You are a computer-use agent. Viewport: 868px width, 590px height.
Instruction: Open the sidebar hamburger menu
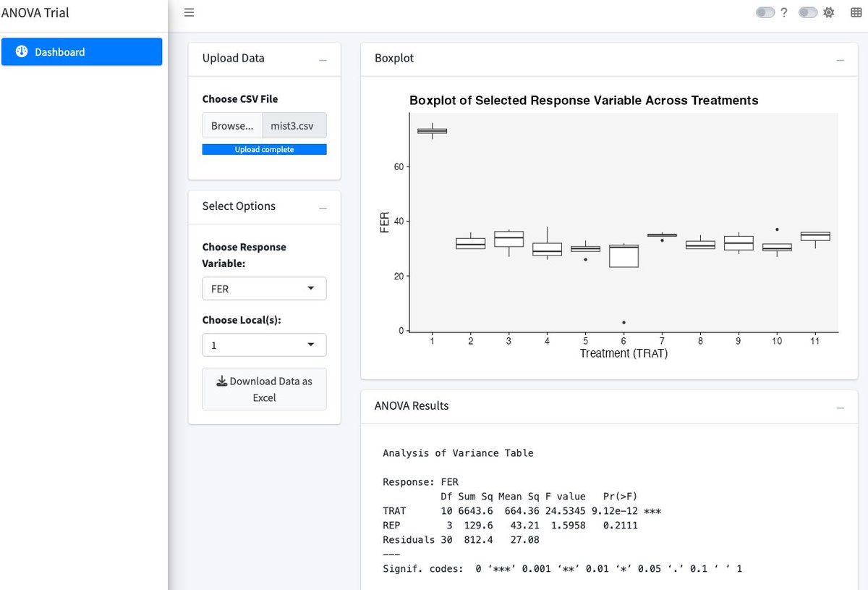pyautogui.click(x=189, y=12)
